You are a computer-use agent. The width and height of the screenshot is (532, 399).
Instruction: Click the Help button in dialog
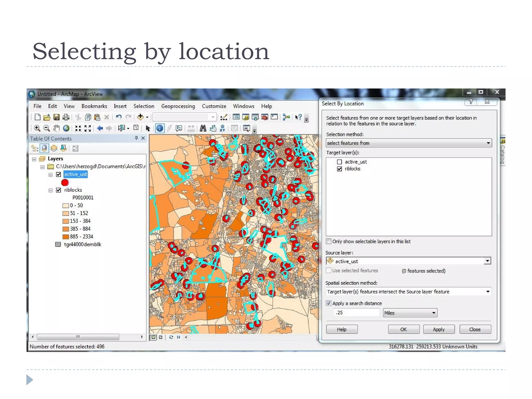[342, 329]
